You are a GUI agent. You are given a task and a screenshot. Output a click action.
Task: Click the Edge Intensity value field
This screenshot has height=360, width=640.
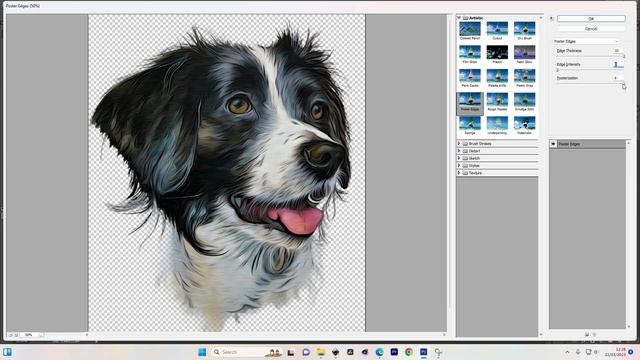618,64
